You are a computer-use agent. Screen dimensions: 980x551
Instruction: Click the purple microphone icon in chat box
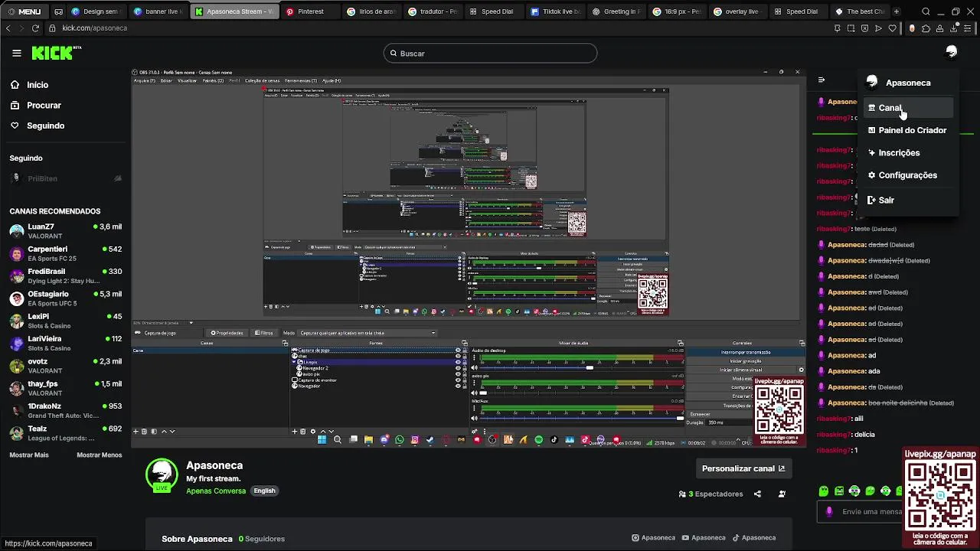(828, 511)
